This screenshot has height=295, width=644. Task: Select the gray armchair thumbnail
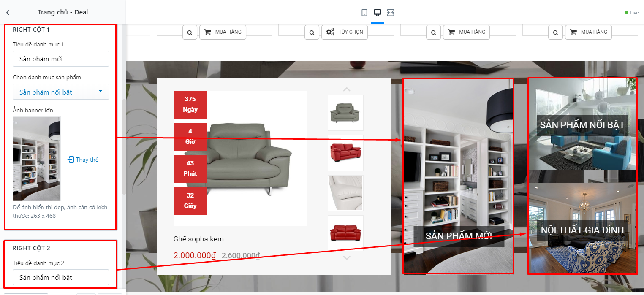345,113
